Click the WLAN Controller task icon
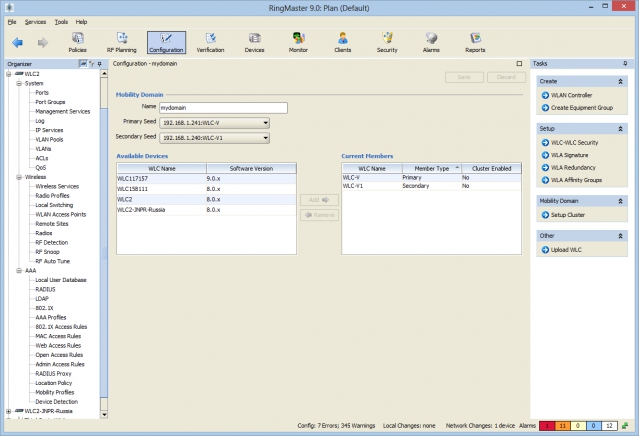 pyautogui.click(x=545, y=95)
